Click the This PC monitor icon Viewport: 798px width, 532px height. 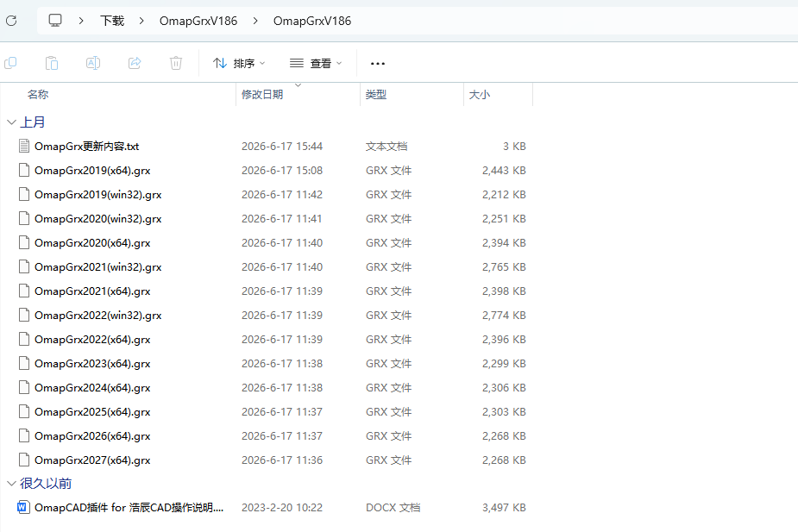point(55,21)
